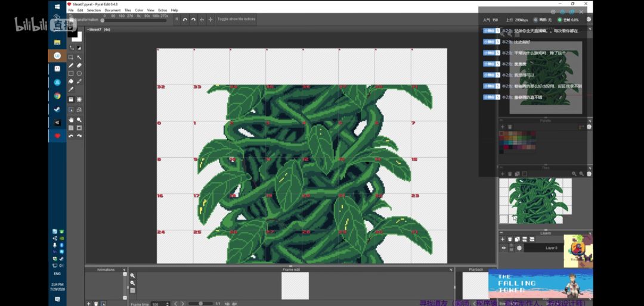Open the Edit menu

[x=80, y=10]
